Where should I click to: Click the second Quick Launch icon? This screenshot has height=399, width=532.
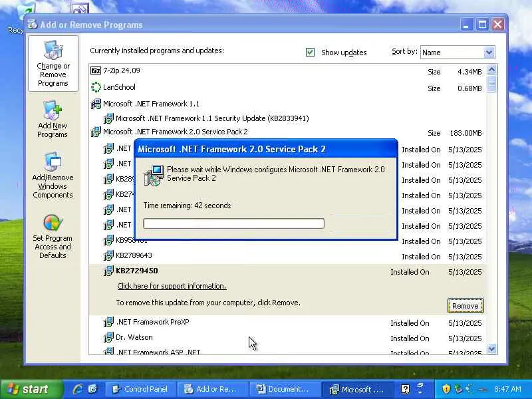[92, 389]
